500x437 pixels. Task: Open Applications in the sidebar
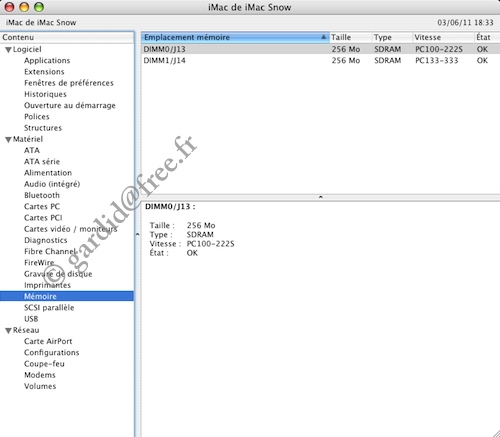[x=47, y=61]
